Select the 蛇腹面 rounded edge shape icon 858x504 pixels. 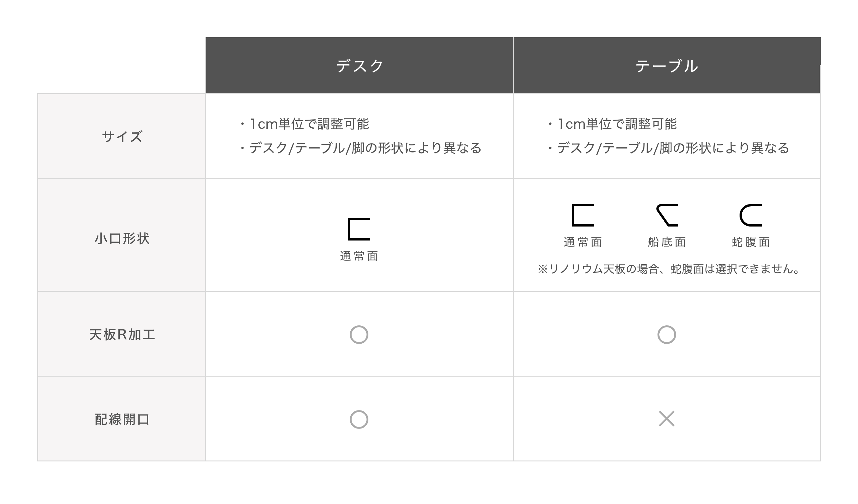[x=751, y=215]
